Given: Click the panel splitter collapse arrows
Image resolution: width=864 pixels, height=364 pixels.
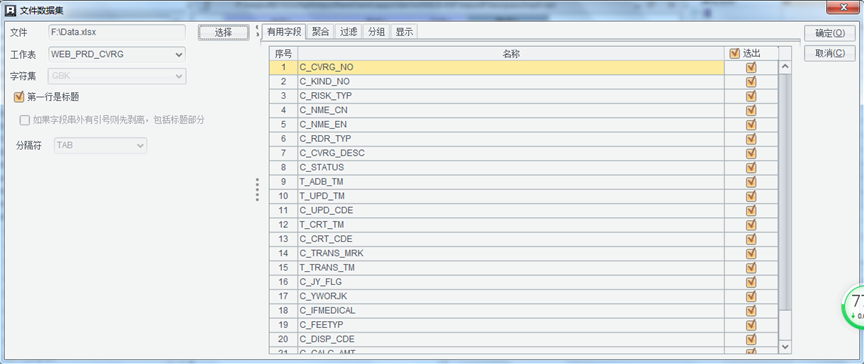Looking at the screenshot, I should point(257,30).
